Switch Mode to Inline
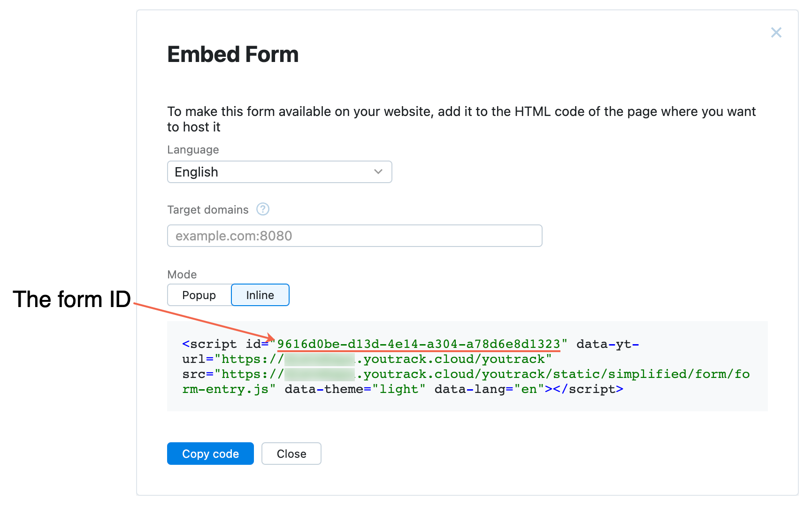 point(260,295)
